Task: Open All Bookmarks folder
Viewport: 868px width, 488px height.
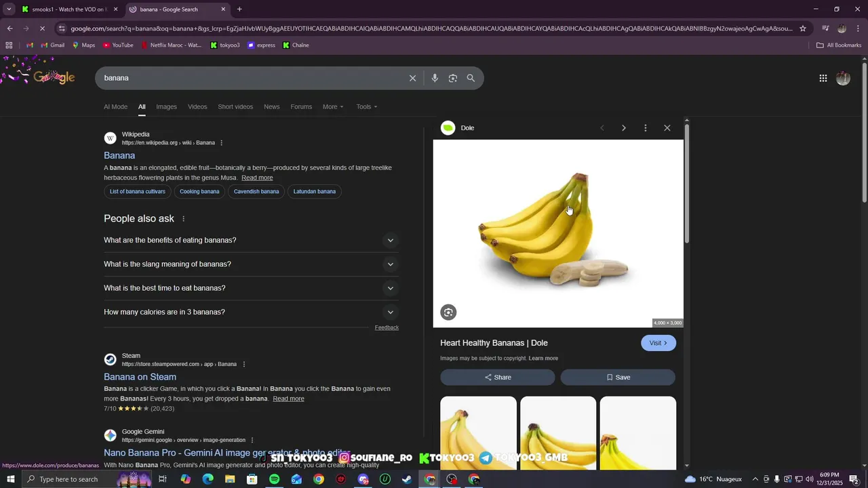Action: (x=839, y=45)
